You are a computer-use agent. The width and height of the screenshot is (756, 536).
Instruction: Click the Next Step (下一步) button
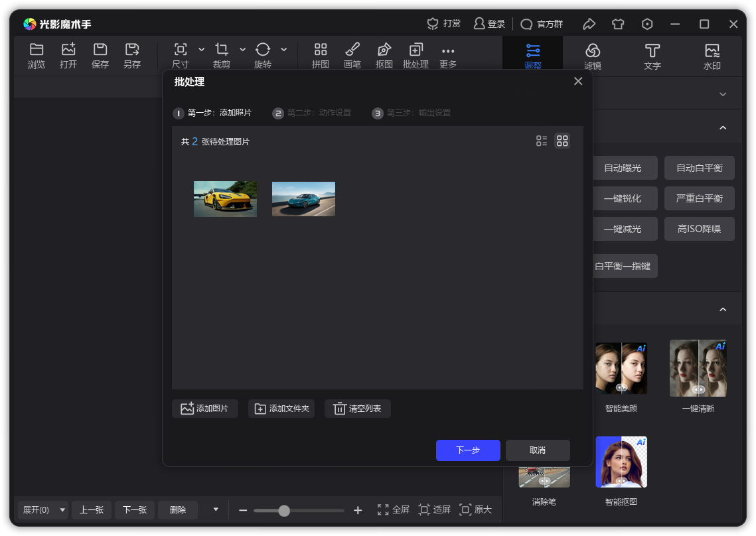coord(468,450)
